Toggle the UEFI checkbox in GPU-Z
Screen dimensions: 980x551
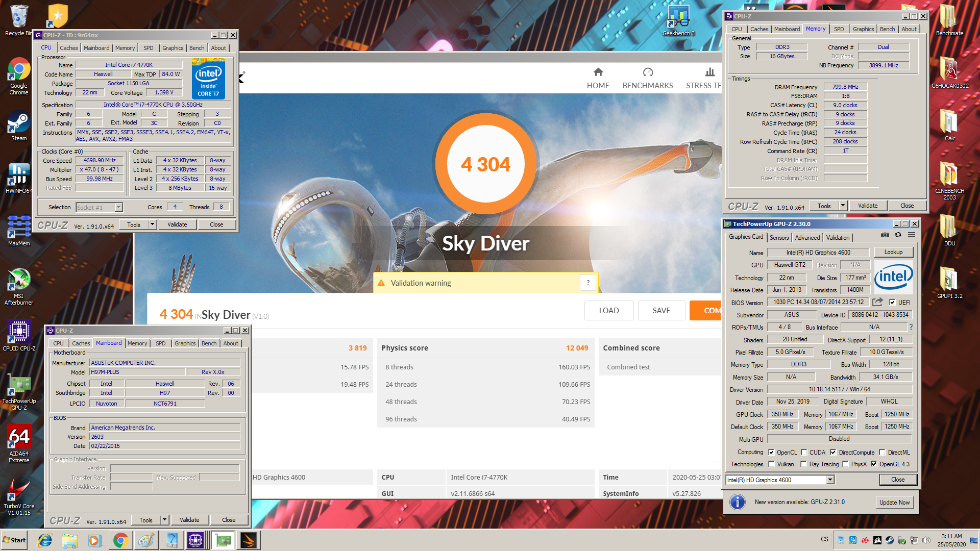pyautogui.click(x=892, y=302)
